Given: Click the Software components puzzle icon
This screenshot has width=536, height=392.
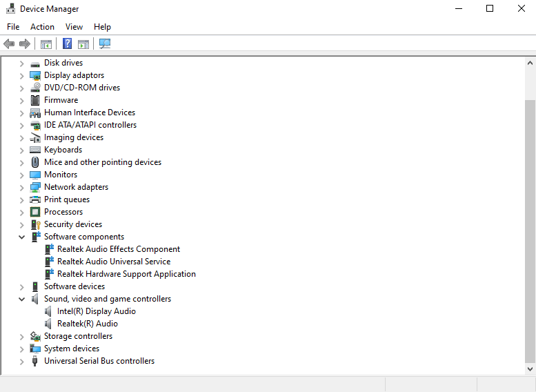Looking at the screenshot, I should 36,237.
